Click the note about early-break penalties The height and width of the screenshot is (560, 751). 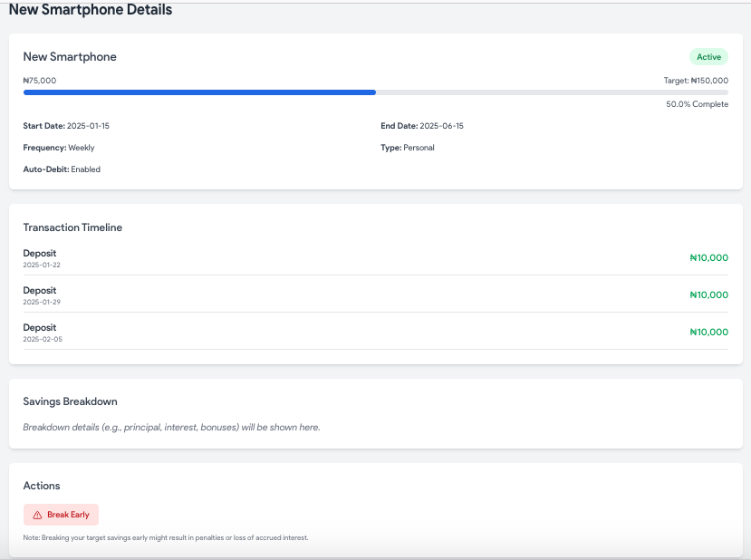click(x=166, y=538)
